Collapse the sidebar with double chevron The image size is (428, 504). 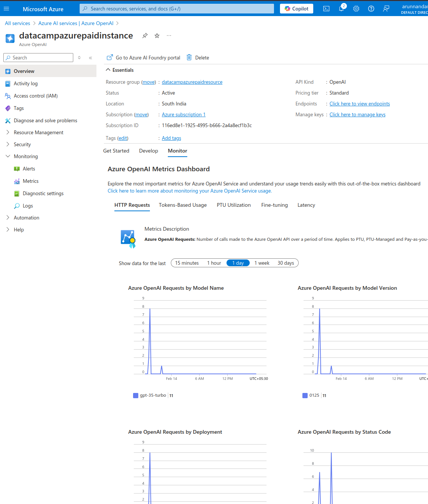point(90,58)
